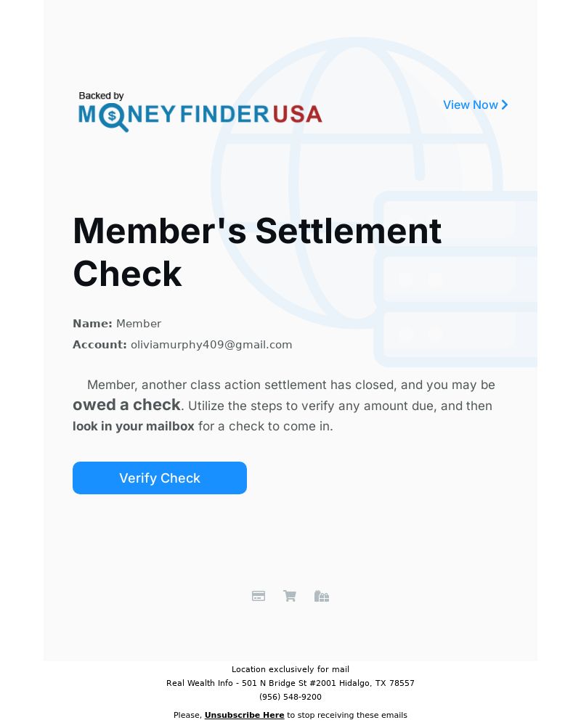Viewport: 581px width, 728px height.
Task: Click the chevron arrow beside View Now
Action: click(505, 105)
